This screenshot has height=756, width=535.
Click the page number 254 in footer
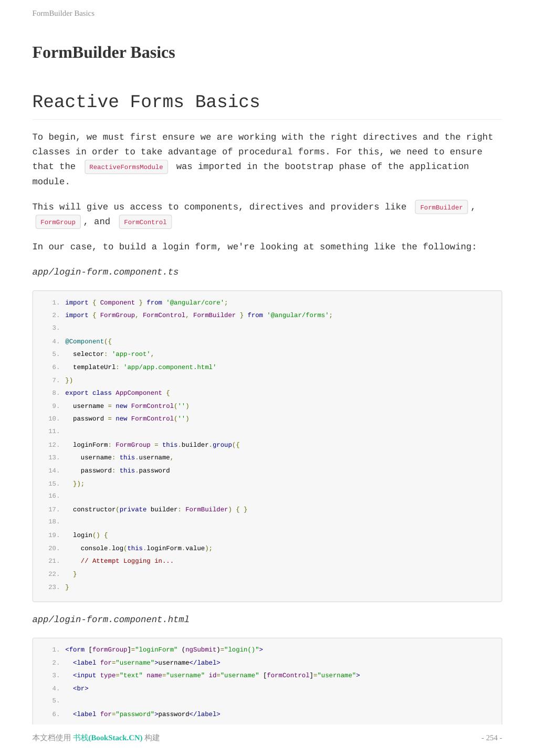(x=491, y=738)
